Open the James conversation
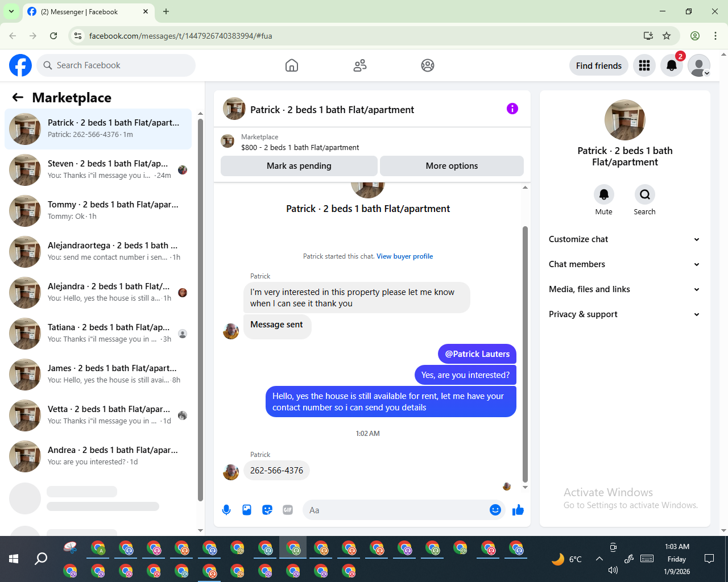The height and width of the screenshot is (582, 728). [98, 375]
